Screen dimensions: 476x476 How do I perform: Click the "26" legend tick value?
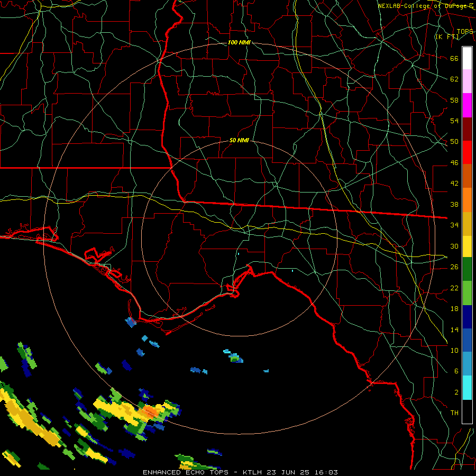(x=454, y=267)
